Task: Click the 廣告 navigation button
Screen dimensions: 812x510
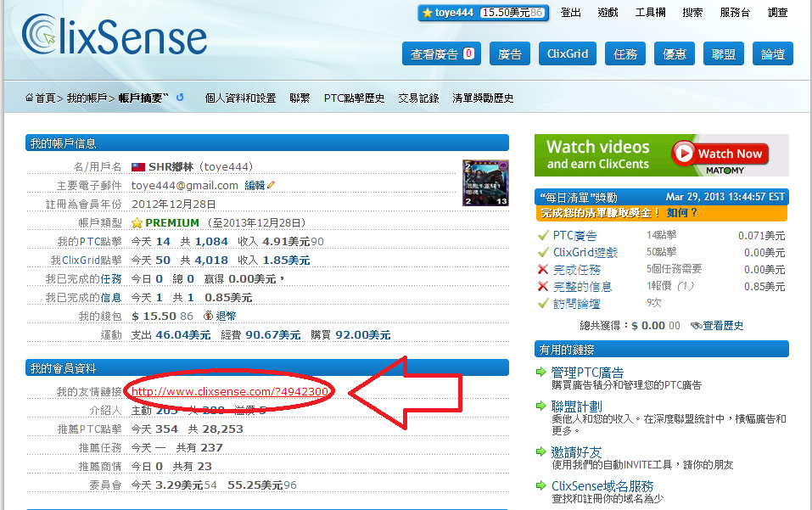Action: (x=510, y=53)
